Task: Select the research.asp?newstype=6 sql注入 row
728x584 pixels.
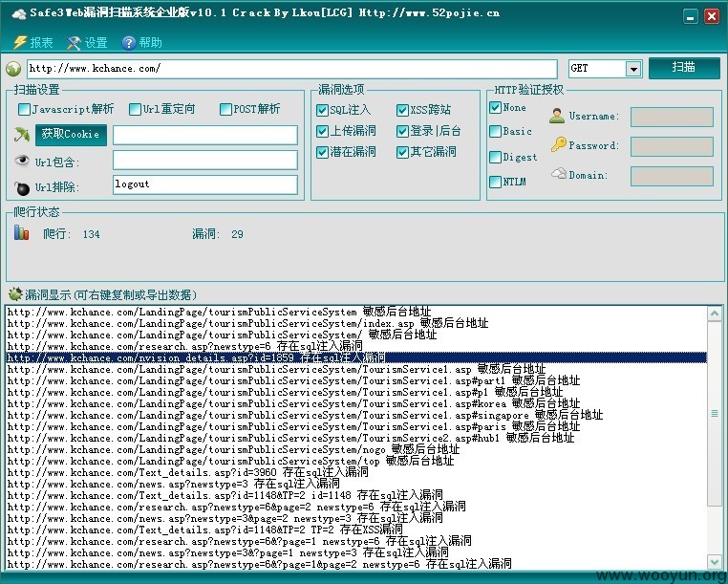Action: point(356,346)
